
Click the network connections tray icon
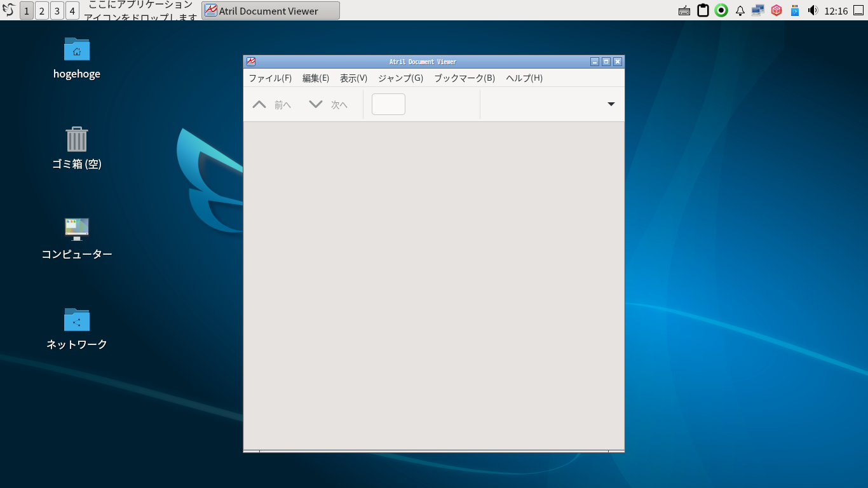pyautogui.click(x=757, y=11)
